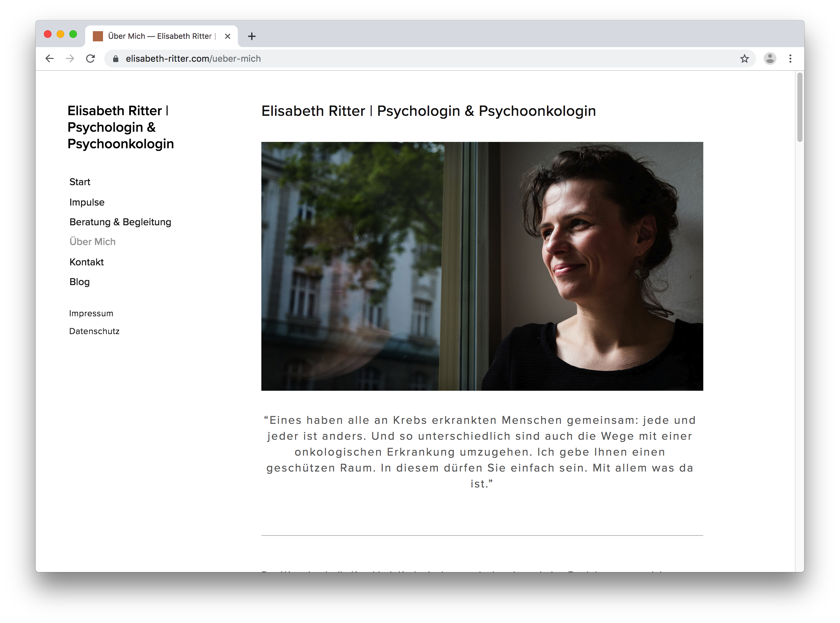Click the sidebar site title Elisabeth Ritter
This screenshot has height=623, width=840.
coord(120,127)
